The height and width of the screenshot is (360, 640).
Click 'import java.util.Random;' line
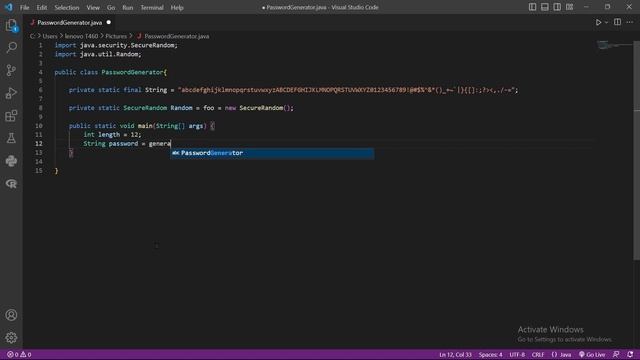[x=98, y=54]
